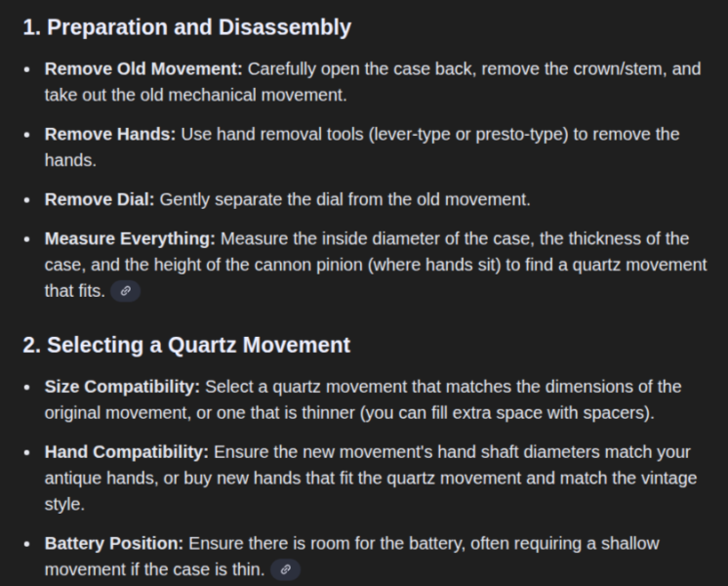Click the bold "Hand Compatibility:" label
728x586 pixels.
click(x=127, y=452)
